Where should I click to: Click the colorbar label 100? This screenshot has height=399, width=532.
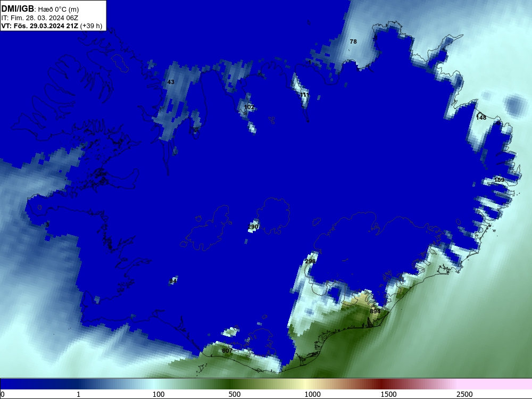[x=159, y=394]
